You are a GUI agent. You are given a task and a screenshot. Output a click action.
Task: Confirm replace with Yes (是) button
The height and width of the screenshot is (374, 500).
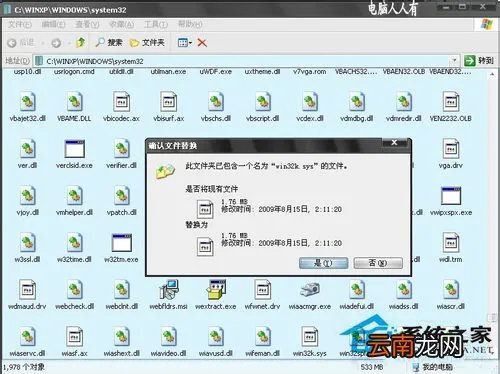[x=323, y=263]
